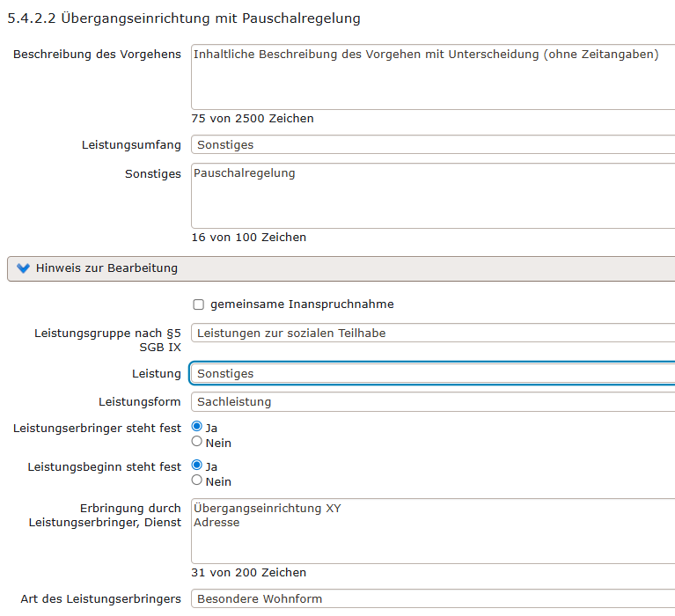Click the Art des Leistungserbringers field label
Image resolution: width=675 pixels, height=616 pixels.
coord(100,599)
